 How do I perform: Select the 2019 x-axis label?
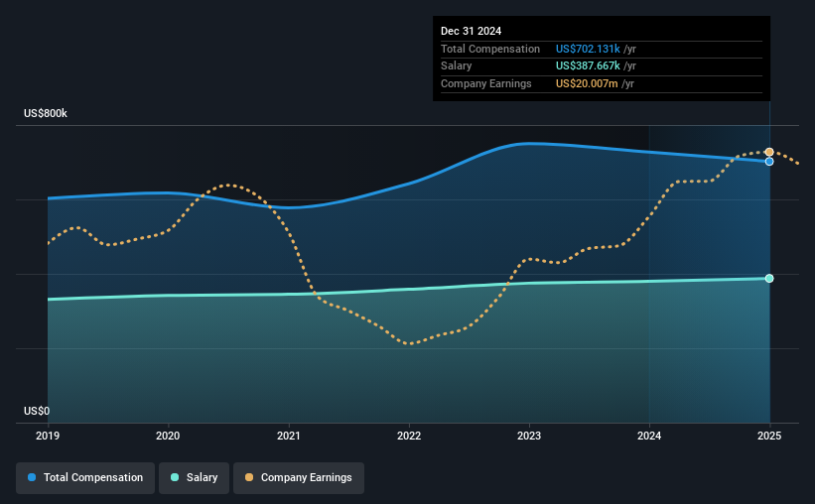48,436
